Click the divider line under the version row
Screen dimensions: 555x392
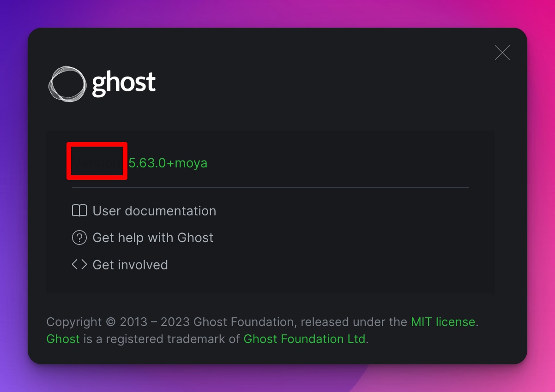tap(270, 187)
